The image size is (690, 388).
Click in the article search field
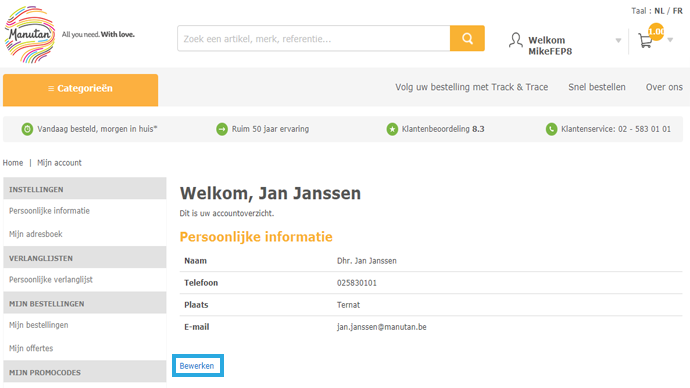(x=314, y=38)
